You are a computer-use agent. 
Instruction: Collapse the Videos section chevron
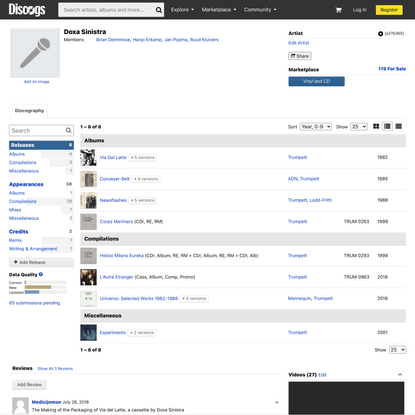point(400,375)
